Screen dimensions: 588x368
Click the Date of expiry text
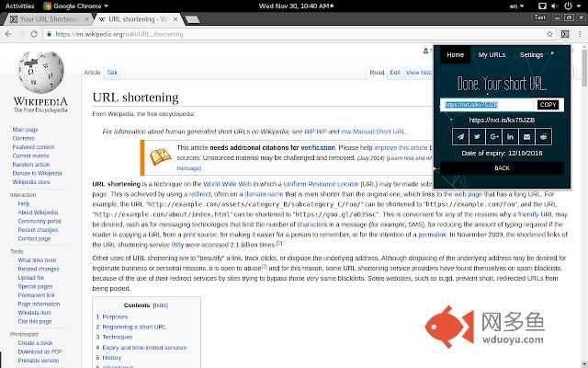(502, 154)
